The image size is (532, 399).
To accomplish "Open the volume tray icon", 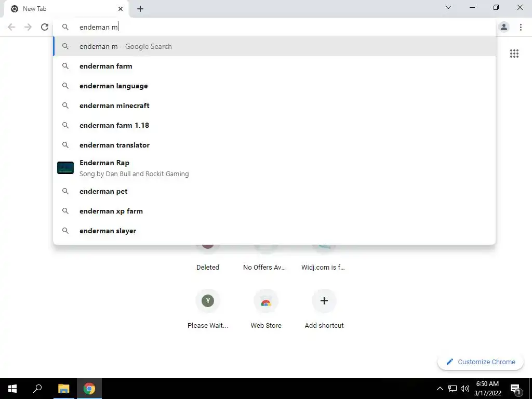I will 465,389.
